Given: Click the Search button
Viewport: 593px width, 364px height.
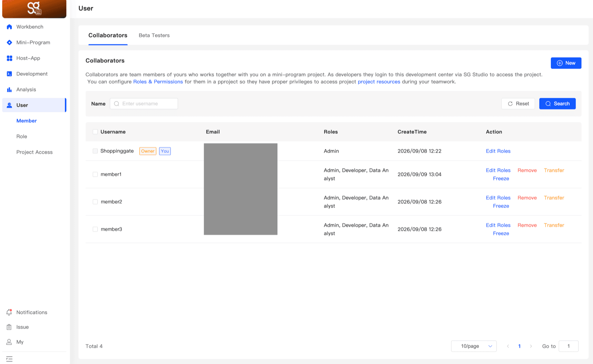Looking at the screenshot, I should coord(557,104).
